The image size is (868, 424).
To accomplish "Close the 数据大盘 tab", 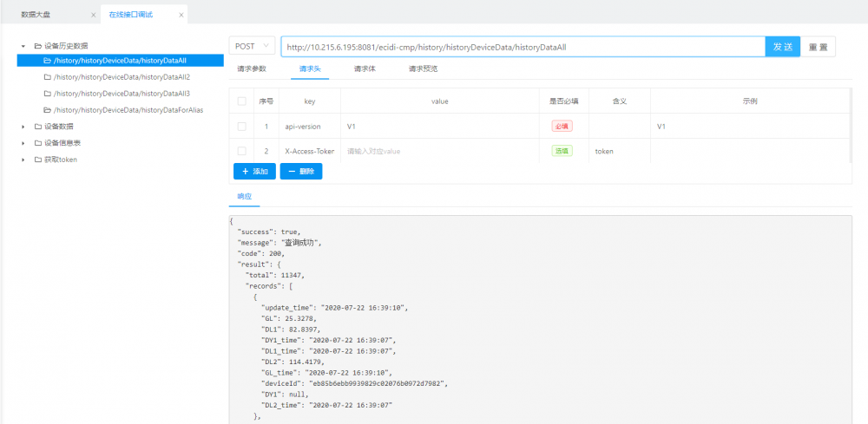I will 93,15.
